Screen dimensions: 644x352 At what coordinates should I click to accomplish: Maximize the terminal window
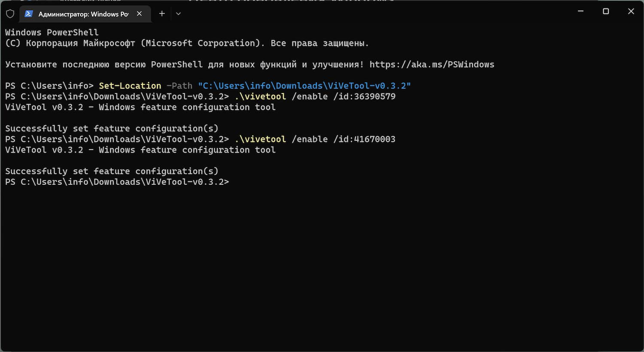point(606,12)
